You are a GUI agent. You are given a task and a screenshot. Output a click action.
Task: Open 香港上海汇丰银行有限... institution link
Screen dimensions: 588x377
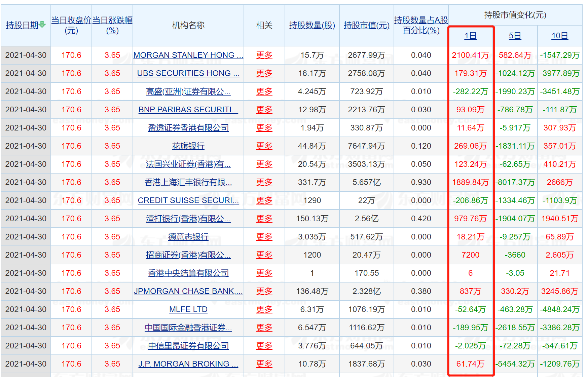pyautogui.click(x=188, y=182)
